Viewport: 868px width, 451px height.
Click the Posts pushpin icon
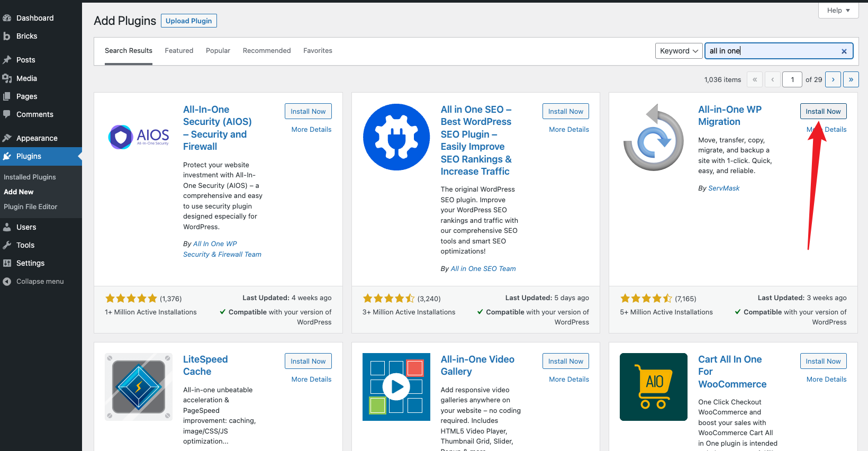(7, 60)
